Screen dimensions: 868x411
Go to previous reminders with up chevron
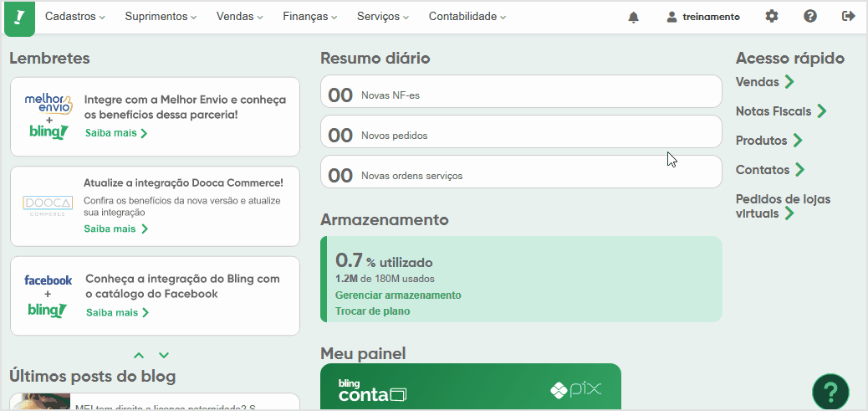pyautogui.click(x=139, y=355)
